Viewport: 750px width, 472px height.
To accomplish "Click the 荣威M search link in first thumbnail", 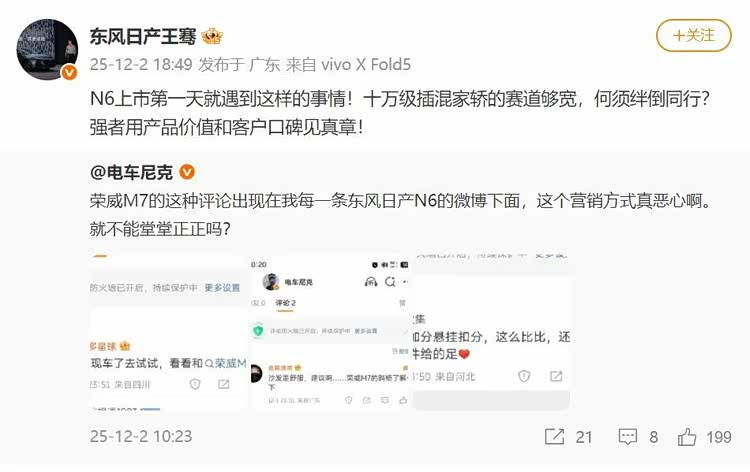I will tap(226, 363).
